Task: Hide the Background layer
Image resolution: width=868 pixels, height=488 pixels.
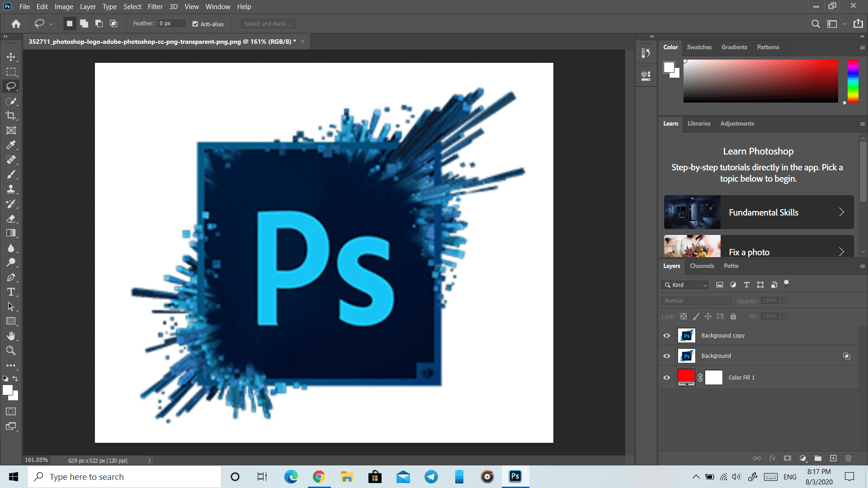Action: coord(666,356)
